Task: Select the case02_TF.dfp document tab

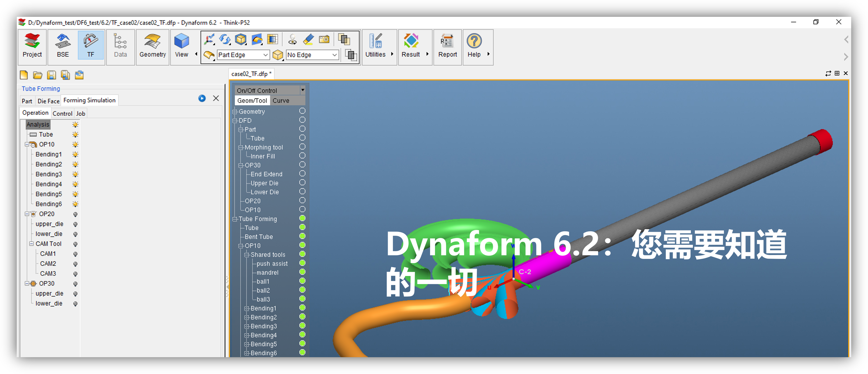Action: point(251,74)
